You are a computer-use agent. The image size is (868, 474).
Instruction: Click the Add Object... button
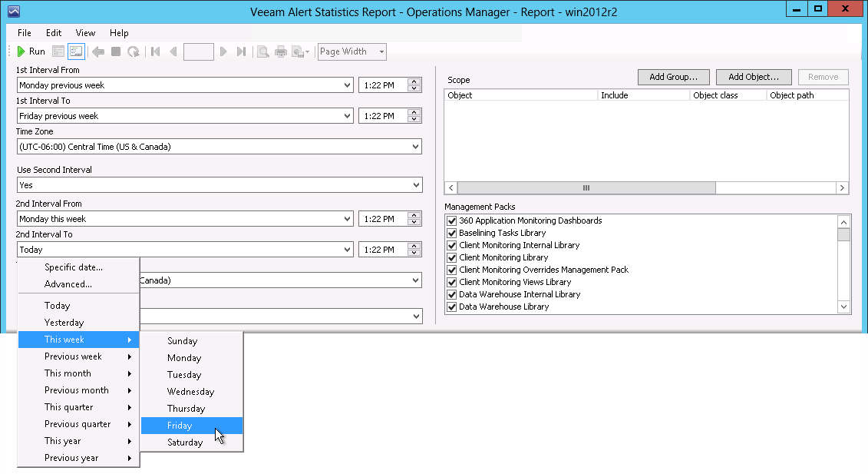[754, 77]
